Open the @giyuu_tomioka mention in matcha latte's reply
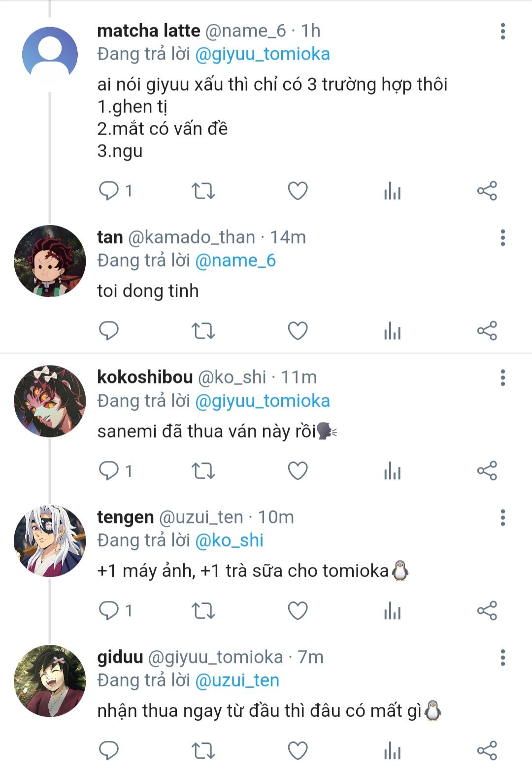This screenshot has width=532, height=771. pos(263,54)
